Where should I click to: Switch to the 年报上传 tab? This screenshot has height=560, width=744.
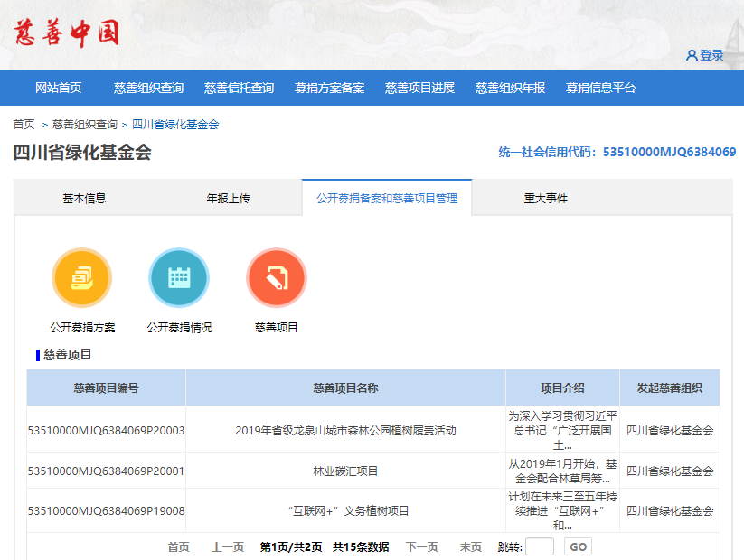(x=228, y=198)
